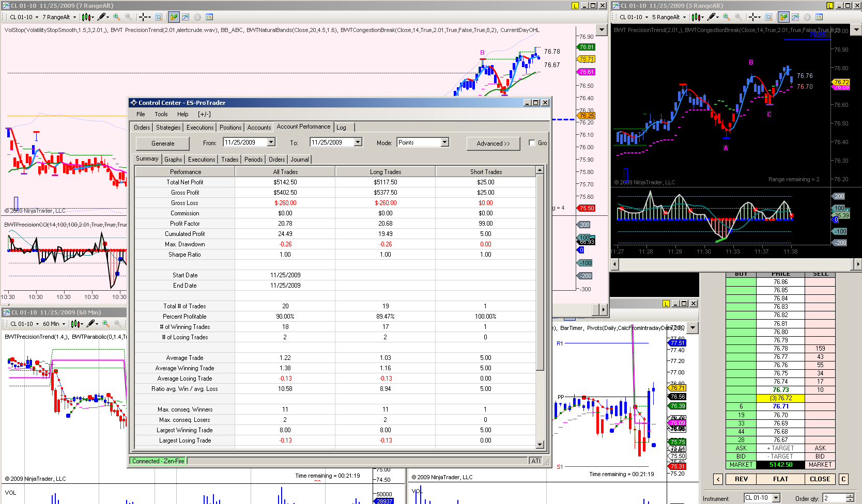Click the CLOSE button in order panel
Image resolution: width=862 pixels, height=504 pixels.
(820, 479)
